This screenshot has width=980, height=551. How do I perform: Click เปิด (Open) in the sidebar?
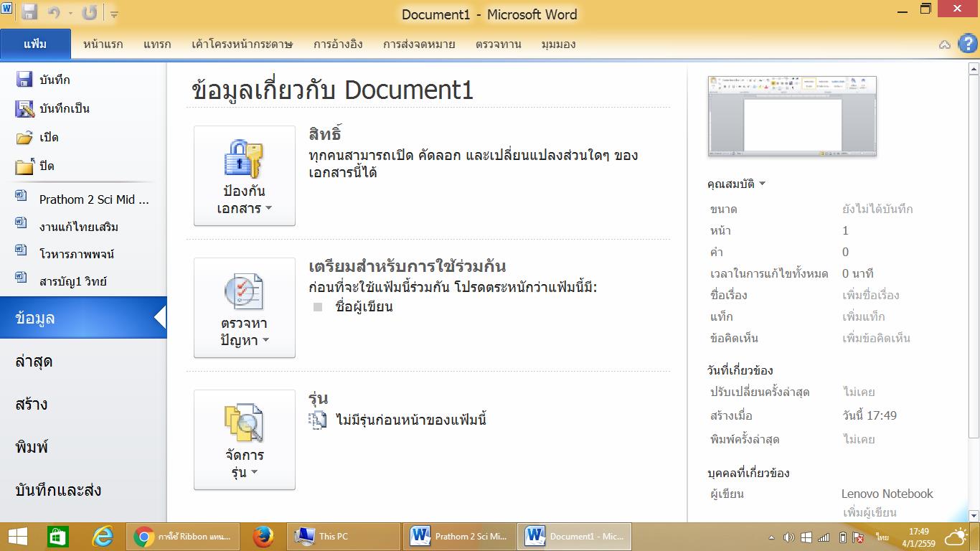pyautogui.click(x=37, y=137)
